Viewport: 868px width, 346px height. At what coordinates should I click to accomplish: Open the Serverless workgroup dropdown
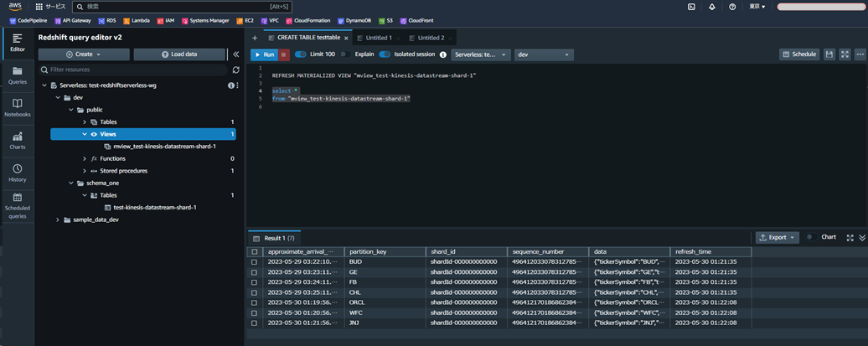coord(481,54)
